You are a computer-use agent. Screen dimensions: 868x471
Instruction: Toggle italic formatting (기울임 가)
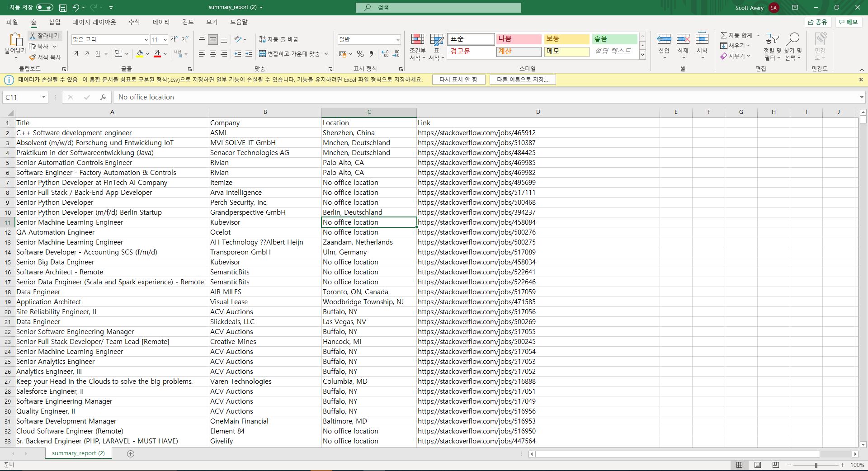pyautogui.click(x=87, y=54)
